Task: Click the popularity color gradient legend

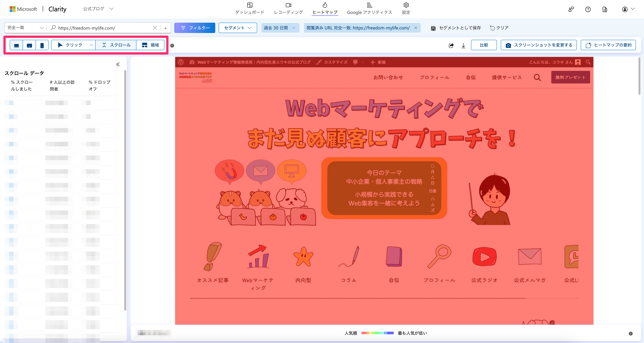Action: pyautogui.click(x=378, y=333)
